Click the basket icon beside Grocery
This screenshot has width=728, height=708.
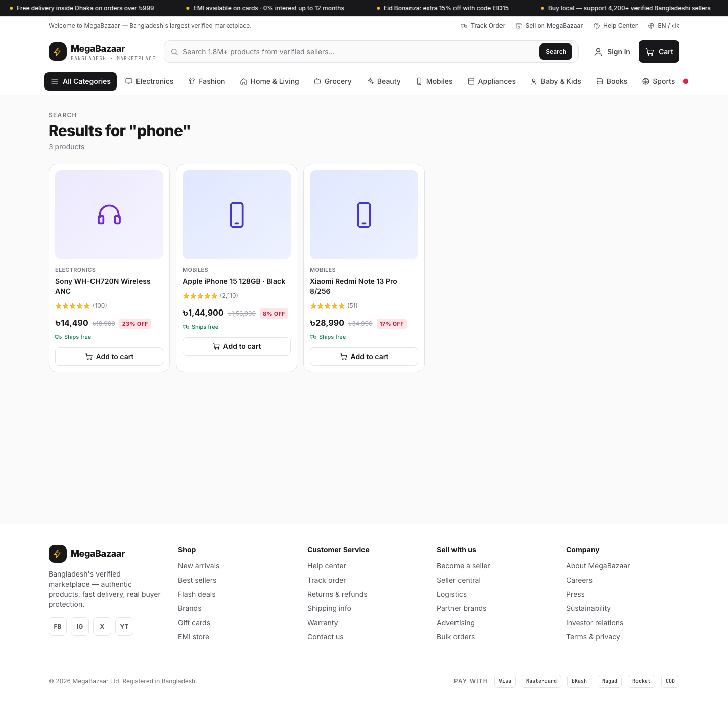(x=317, y=81)
